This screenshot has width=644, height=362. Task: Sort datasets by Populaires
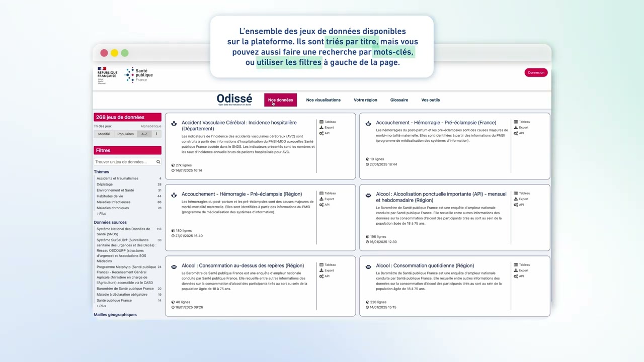pos(126,134)
